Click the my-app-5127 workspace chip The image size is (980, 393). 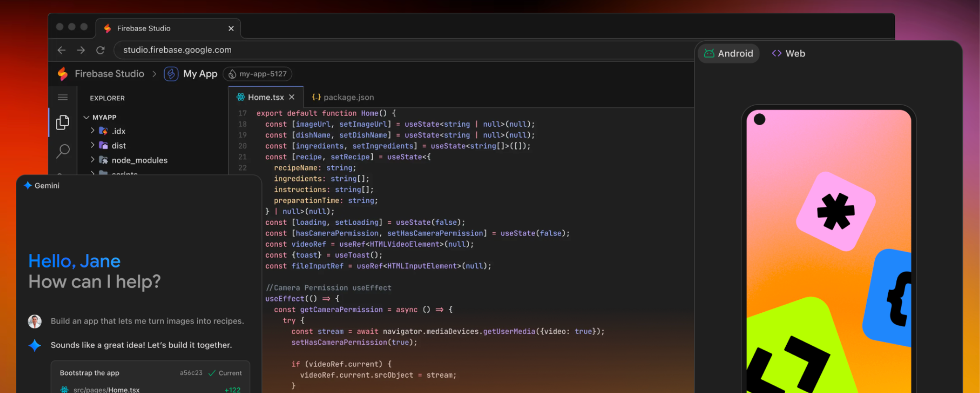(x=257, y=74)
